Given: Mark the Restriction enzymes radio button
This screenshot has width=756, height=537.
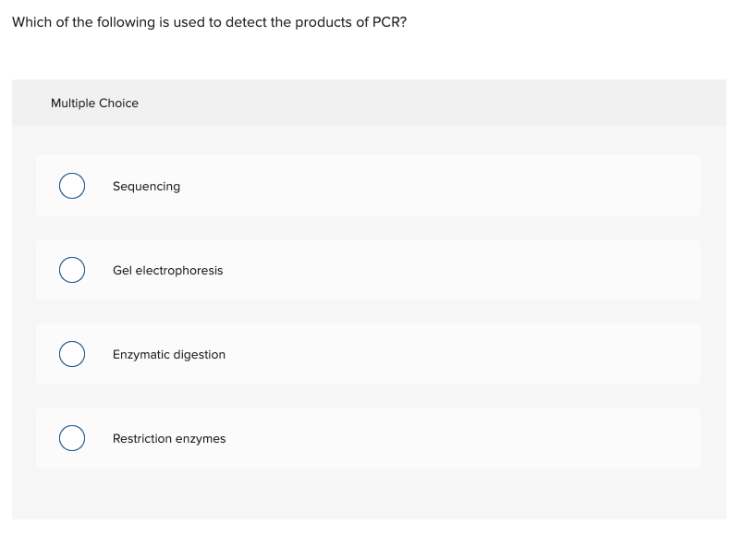Looking at the screenshot, I should pos(72,439).
